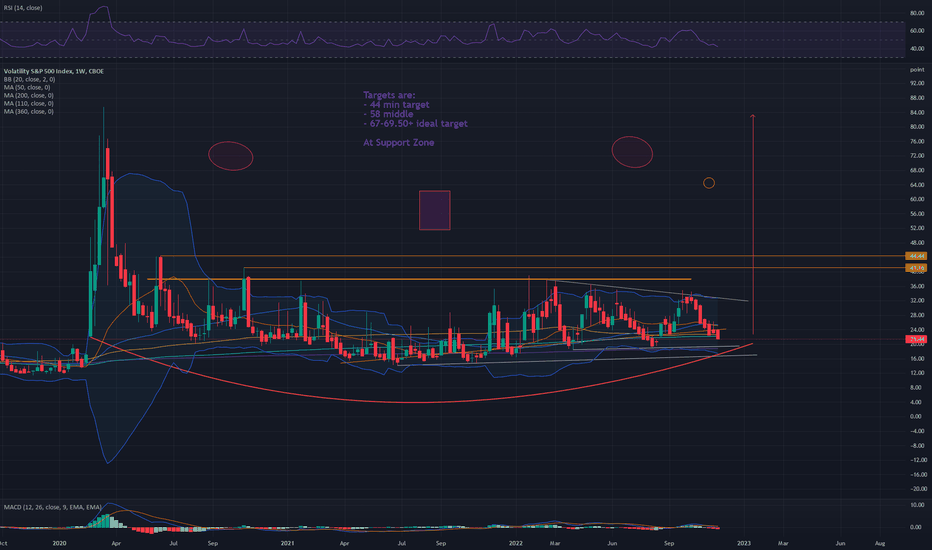Viewport: 932px width, 550px height.
Task: Click the Jun label just before Aug
Action: [840, 543]
